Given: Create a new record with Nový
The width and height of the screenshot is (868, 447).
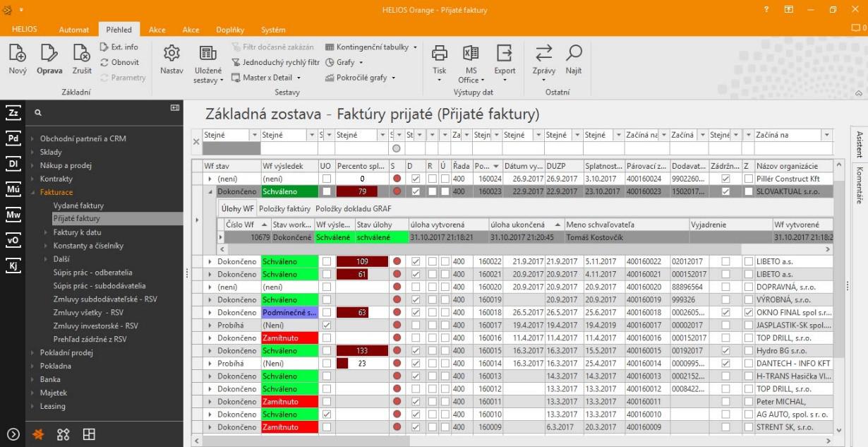Looking at the screenshot, I should [18, 59].
